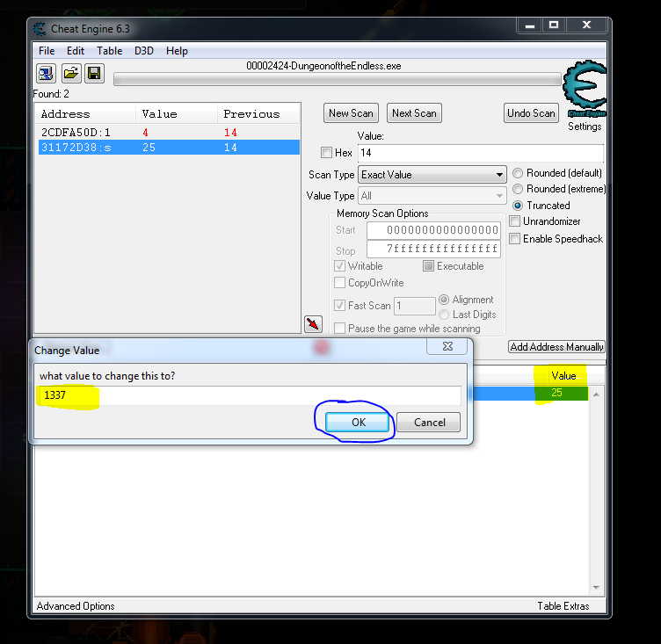Click the 00002424-DungeonoftheEndless.exe process label
This screenshot has height=644, width=661.
point(323,66)
